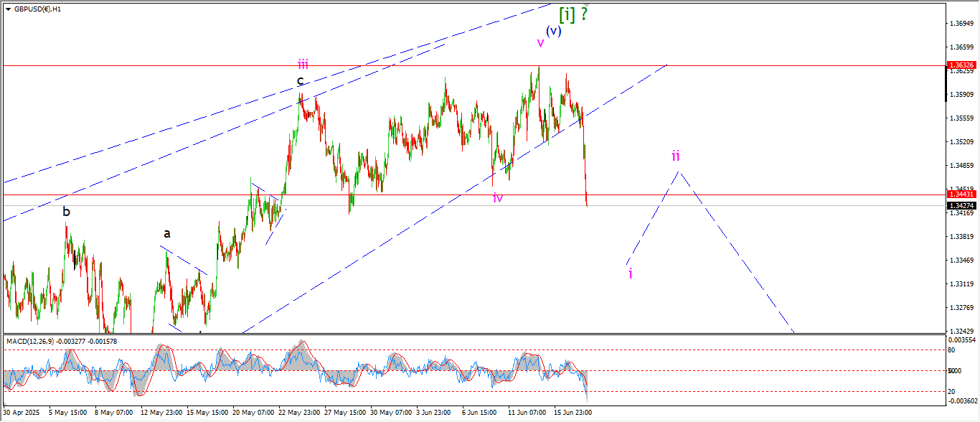Select the green [i] ? wave label

point(573,14)
